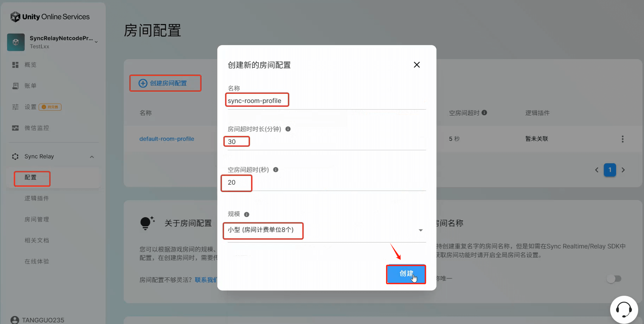The image size is (644, 324).
Task: Click the Unity Online Services logo
Action: tap(50, 17)
